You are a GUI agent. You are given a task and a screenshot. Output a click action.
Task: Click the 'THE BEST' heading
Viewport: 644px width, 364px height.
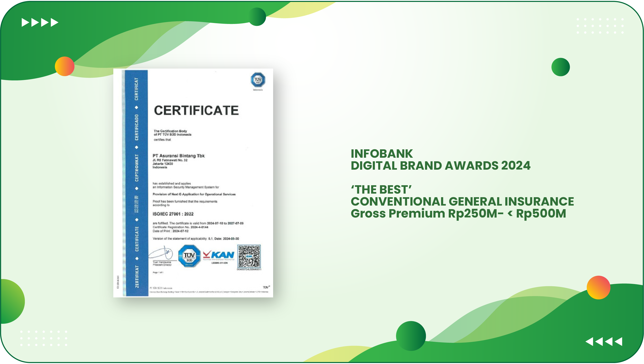[x=381, y=190]
